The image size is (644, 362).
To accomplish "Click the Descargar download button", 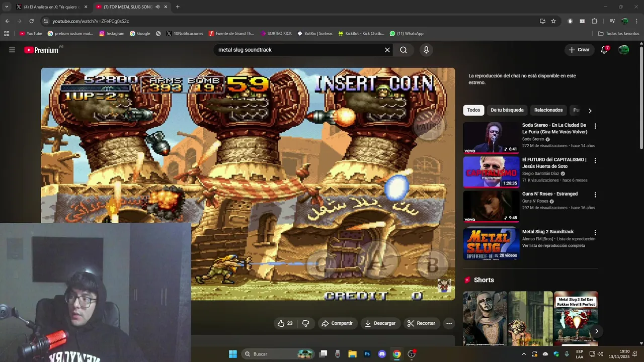I will click(x=380, y=323).
